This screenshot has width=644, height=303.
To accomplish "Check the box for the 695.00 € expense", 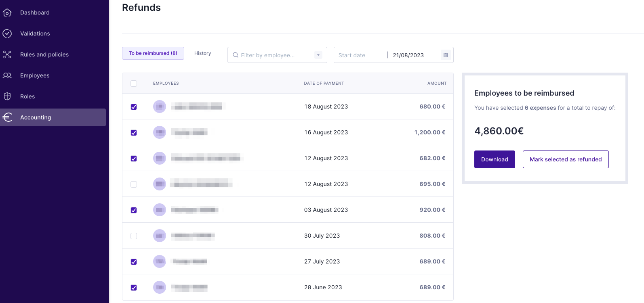I will [134, 184].
